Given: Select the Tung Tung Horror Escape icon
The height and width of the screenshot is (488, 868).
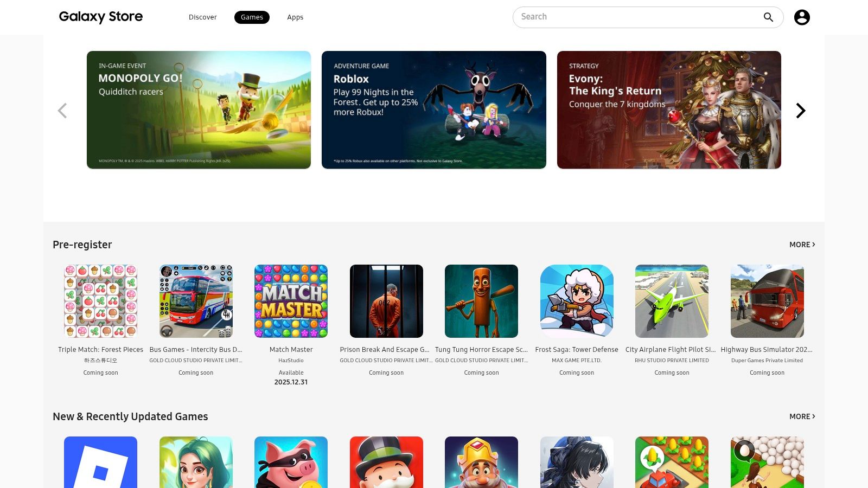Looking at the screenshot, I should pos(481,301).
